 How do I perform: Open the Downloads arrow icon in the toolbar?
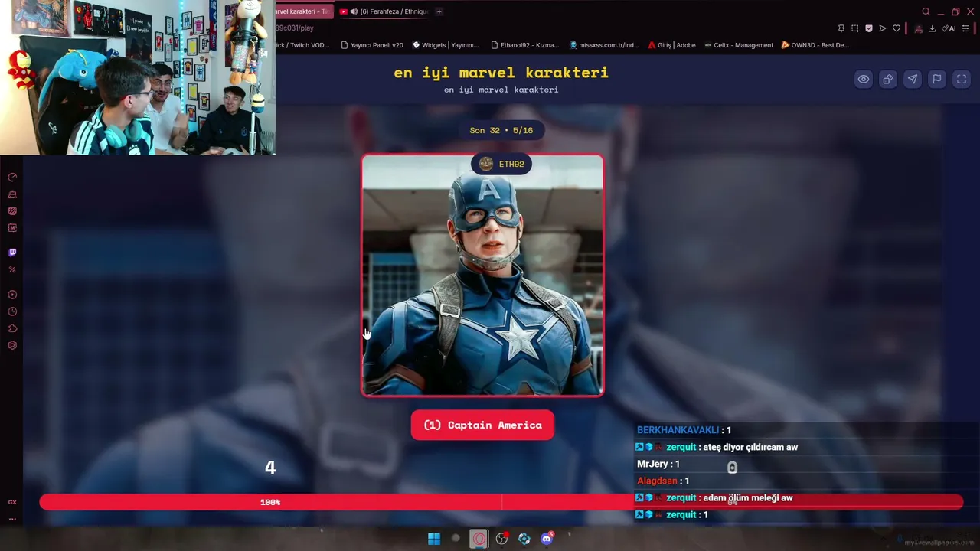click(932, 28)
